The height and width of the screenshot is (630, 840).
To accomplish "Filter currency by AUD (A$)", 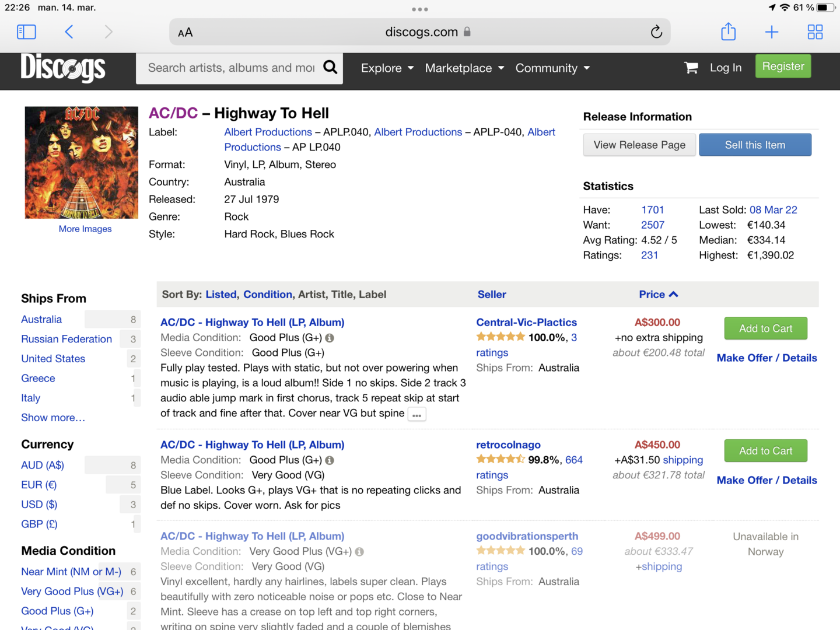I will pos(43,466).
